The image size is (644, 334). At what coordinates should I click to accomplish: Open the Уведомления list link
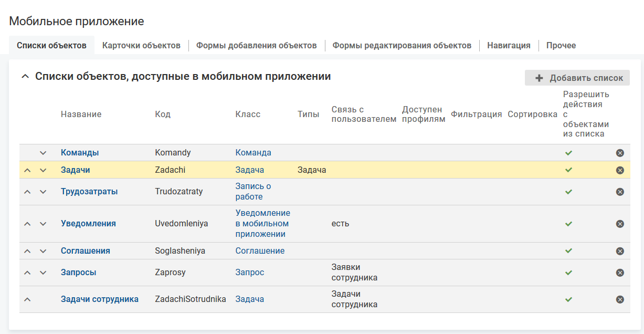[x=88, y=224]
